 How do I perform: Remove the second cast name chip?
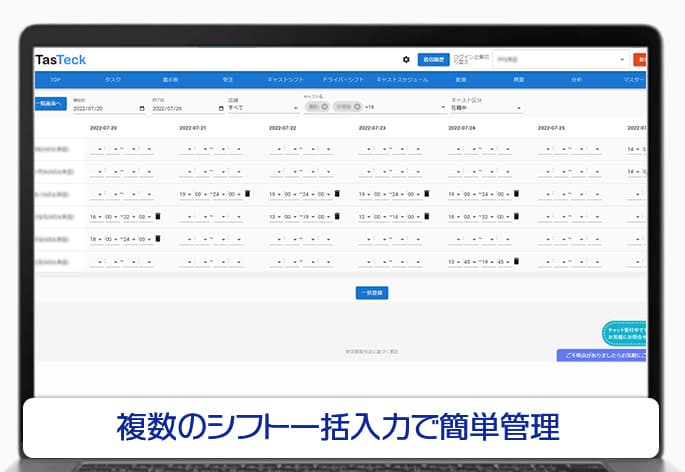click(357, 106)
